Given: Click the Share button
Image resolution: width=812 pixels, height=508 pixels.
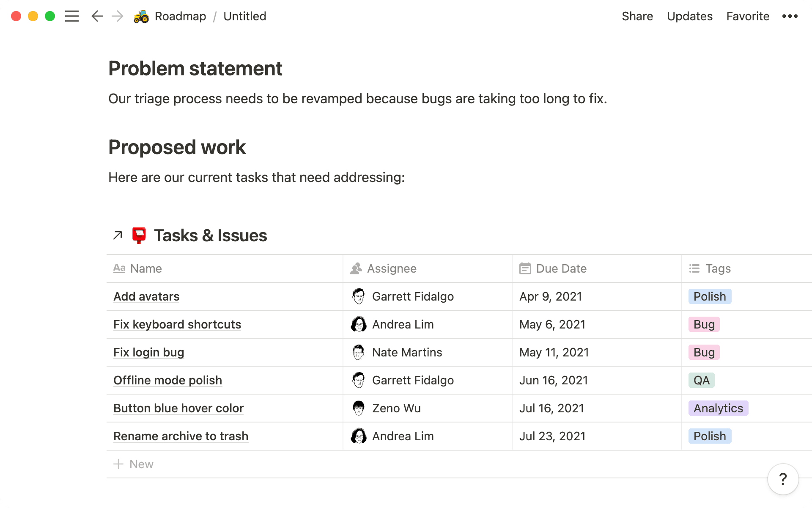Looking at the screenshot, I should pos(637,16).
